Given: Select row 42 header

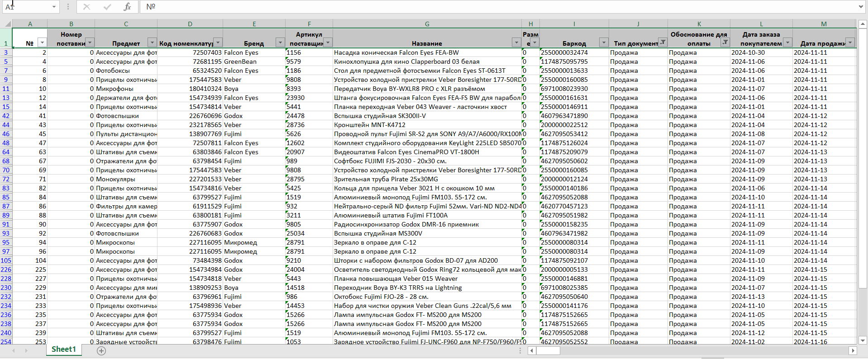Looking at the screenshot, I should [x=6, y=116].
